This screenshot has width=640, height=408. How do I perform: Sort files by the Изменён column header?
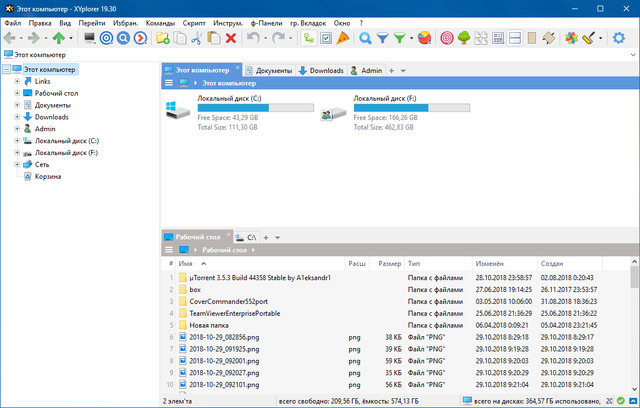[x=489, y=263]
